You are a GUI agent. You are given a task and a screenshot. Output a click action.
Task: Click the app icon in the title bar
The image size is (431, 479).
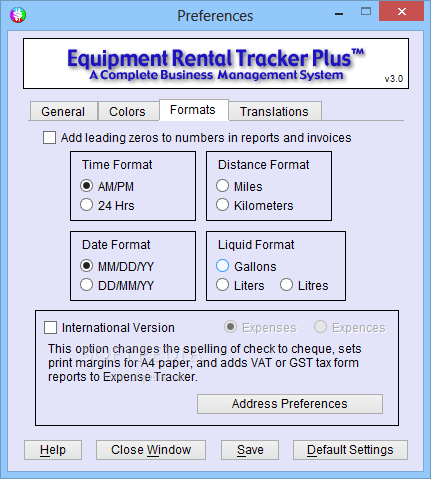18,15
